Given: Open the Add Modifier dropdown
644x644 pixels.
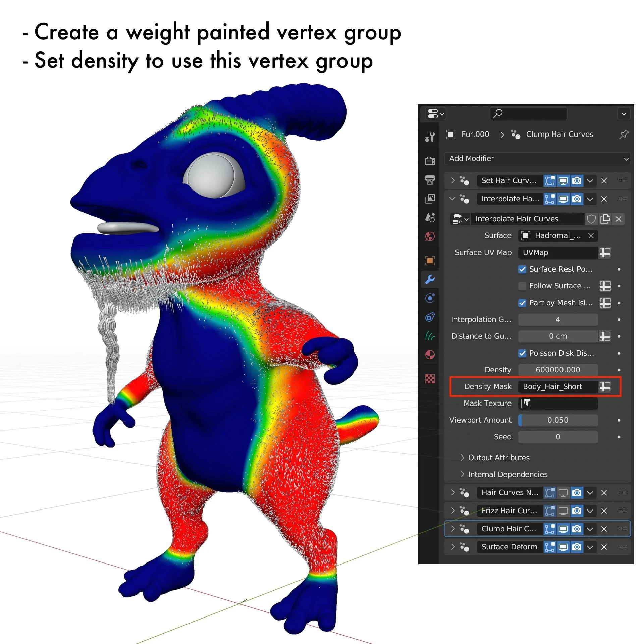Looking at the screenshot, I should coord(537,159).
